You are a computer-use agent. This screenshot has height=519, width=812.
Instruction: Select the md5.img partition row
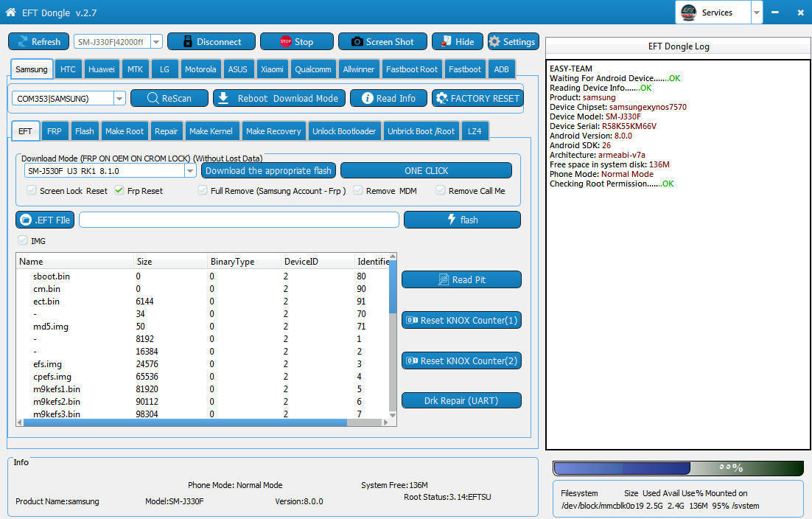click(x=203, y=327)
